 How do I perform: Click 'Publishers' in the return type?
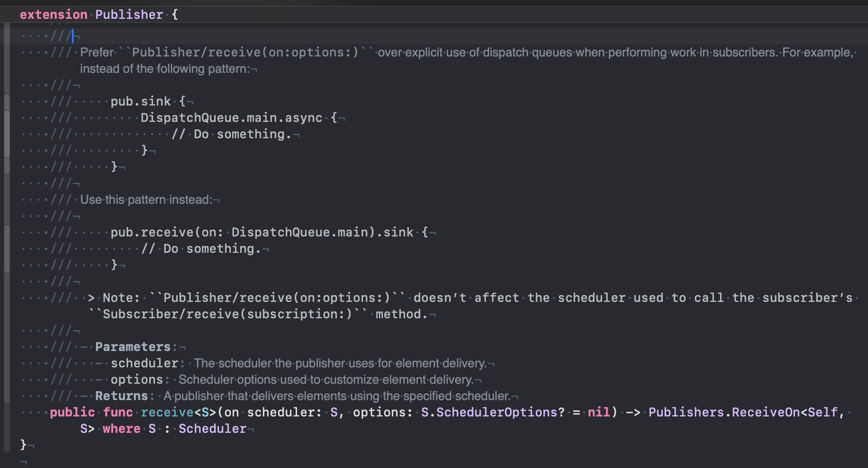click(x=686, y=412)
